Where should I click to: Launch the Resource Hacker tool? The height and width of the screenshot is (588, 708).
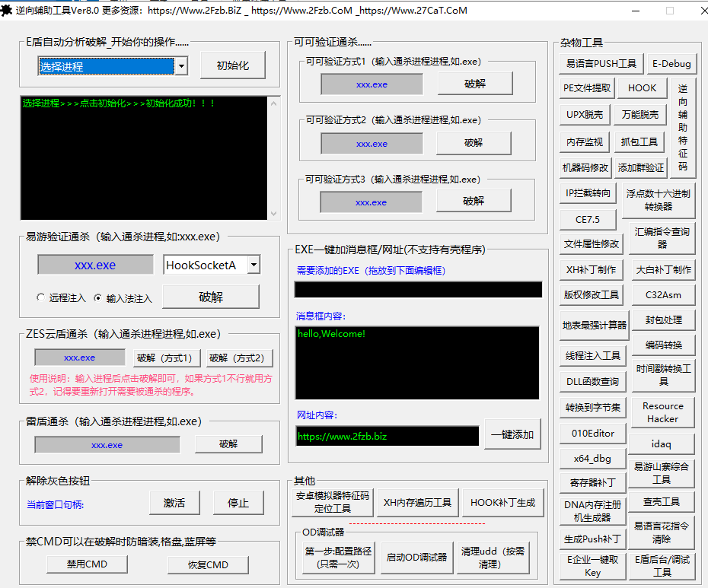click(x=662, y=412)
